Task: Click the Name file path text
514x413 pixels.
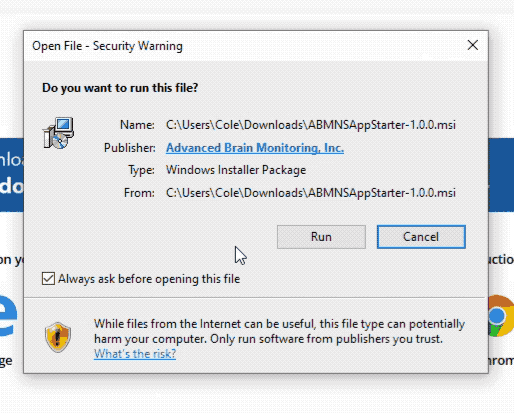Action: pyautogui.click(x=311, y=125)
